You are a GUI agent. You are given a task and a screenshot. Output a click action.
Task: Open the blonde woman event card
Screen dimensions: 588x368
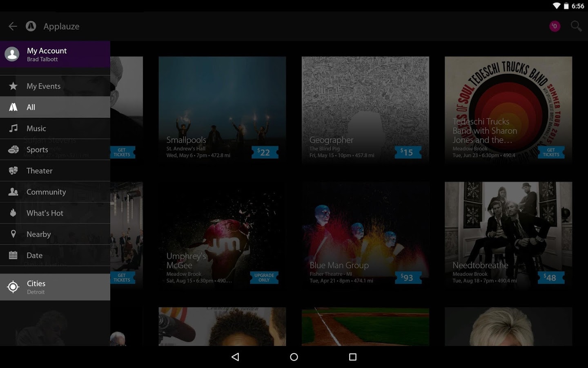pos(508,327)
